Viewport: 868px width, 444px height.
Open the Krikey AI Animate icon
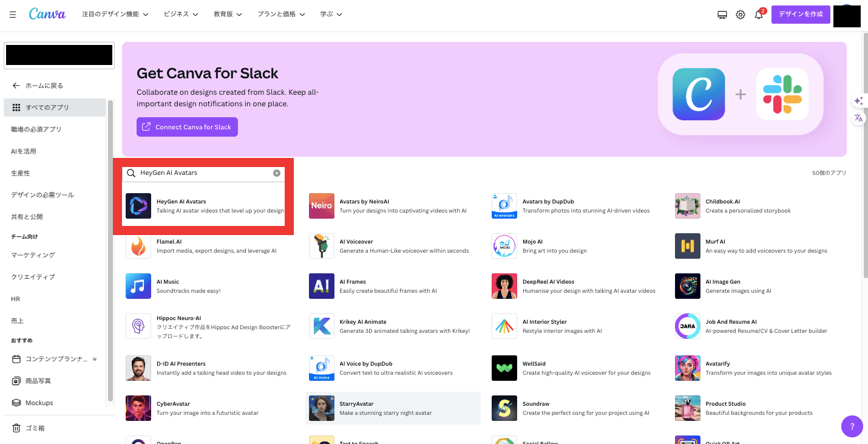[322, 326]
